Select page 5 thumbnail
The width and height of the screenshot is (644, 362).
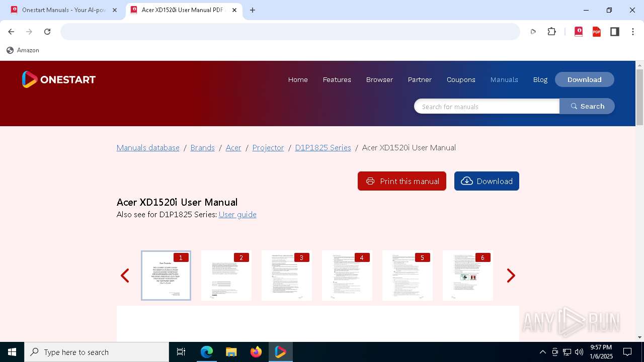coord(408,276)
